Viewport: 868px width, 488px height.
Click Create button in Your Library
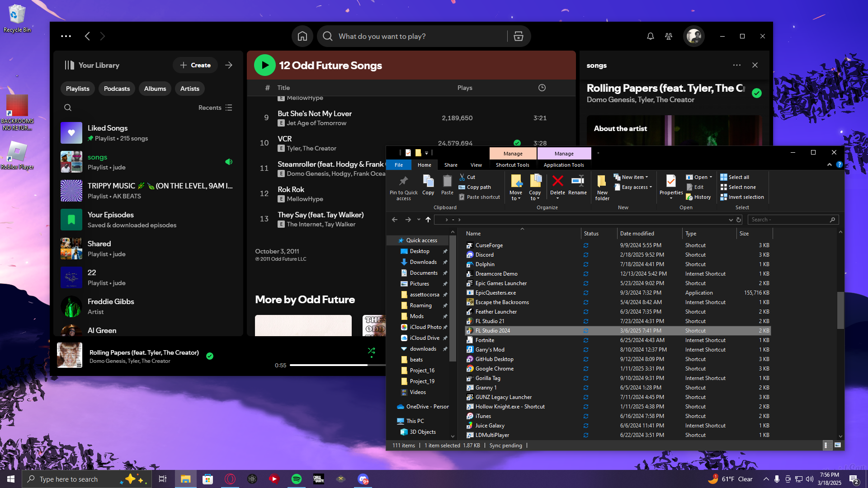(x=195, y=65)
